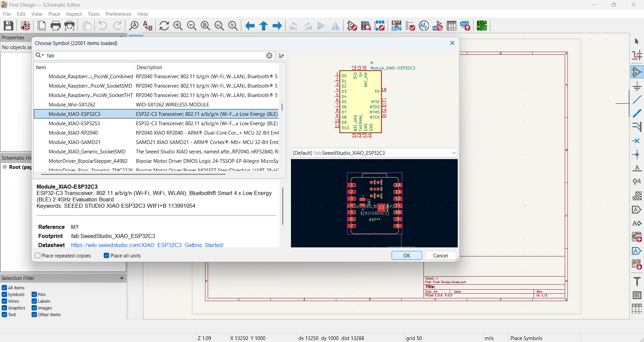Close the Selection Filter panel

pyautogui.click(x=122, y=278)
